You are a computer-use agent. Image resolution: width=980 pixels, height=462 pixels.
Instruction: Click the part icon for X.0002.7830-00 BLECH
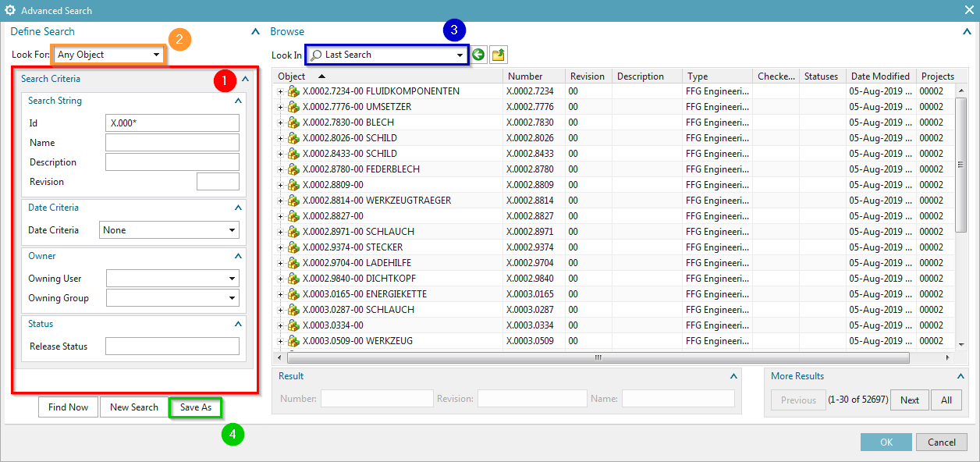pos(293,123)
